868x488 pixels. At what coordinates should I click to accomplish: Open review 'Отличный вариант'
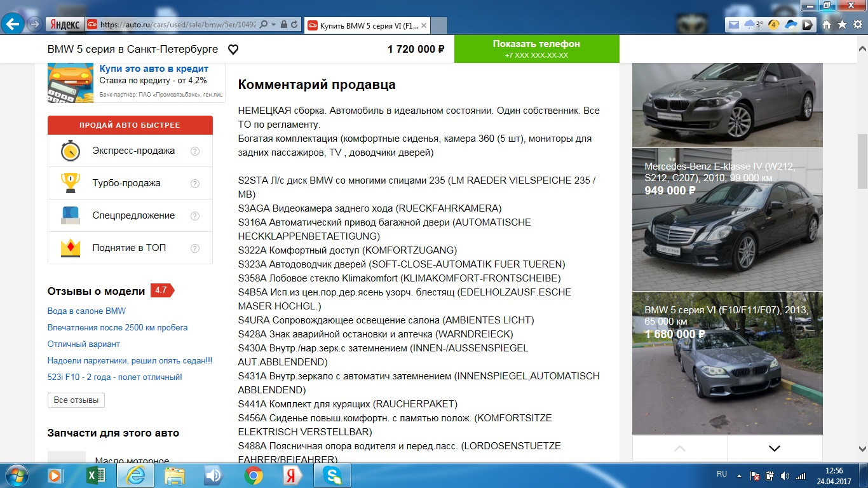point(84,344)
